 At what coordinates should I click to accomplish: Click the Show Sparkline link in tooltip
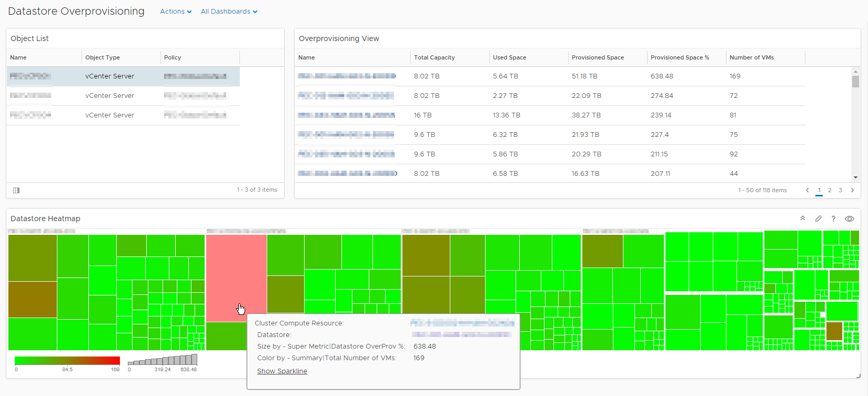[x=282, y=371]
